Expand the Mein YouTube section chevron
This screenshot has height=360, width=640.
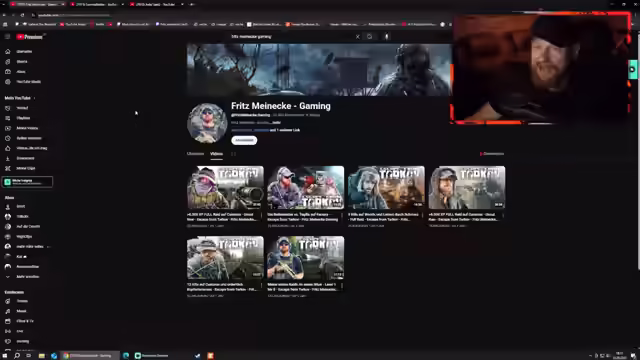pos(34,98)
